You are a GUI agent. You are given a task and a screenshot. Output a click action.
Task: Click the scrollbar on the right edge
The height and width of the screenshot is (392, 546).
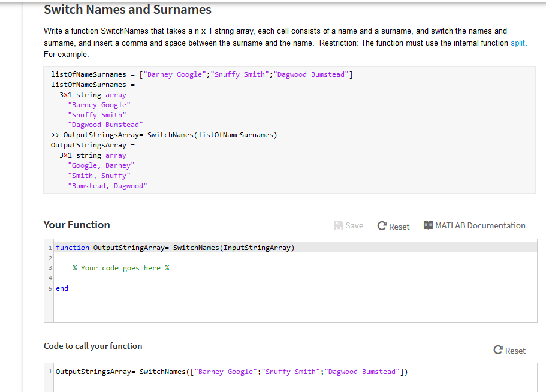click(x=544, y=196)
